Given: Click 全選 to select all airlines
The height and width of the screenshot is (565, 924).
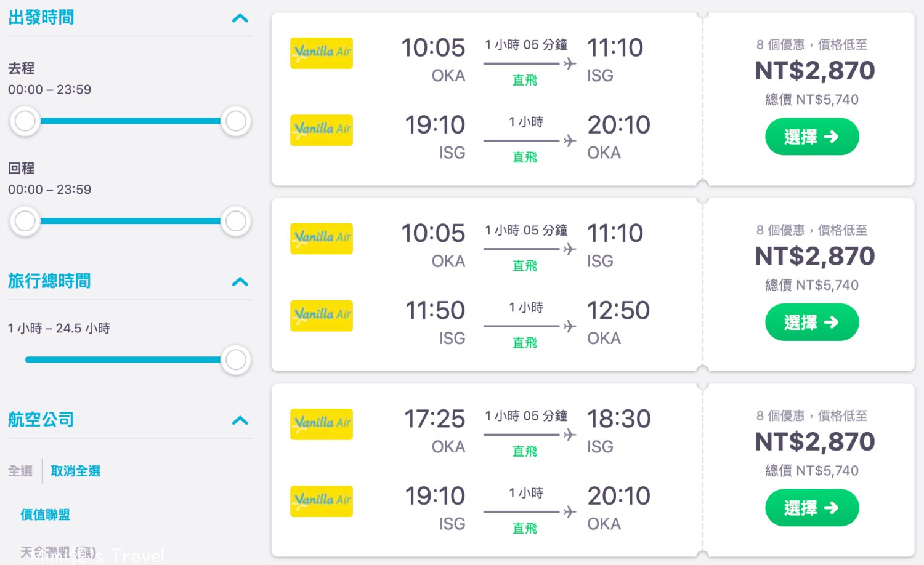Looking at the screenshot, I should click(20, 471).
